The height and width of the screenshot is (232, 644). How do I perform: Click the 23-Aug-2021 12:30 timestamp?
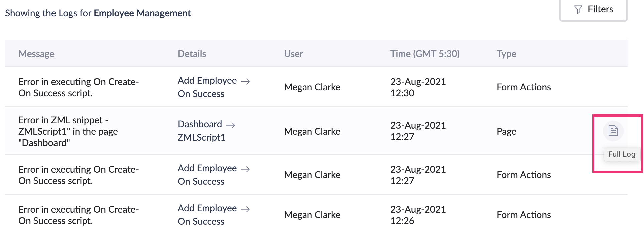click(x=418, y=87)
